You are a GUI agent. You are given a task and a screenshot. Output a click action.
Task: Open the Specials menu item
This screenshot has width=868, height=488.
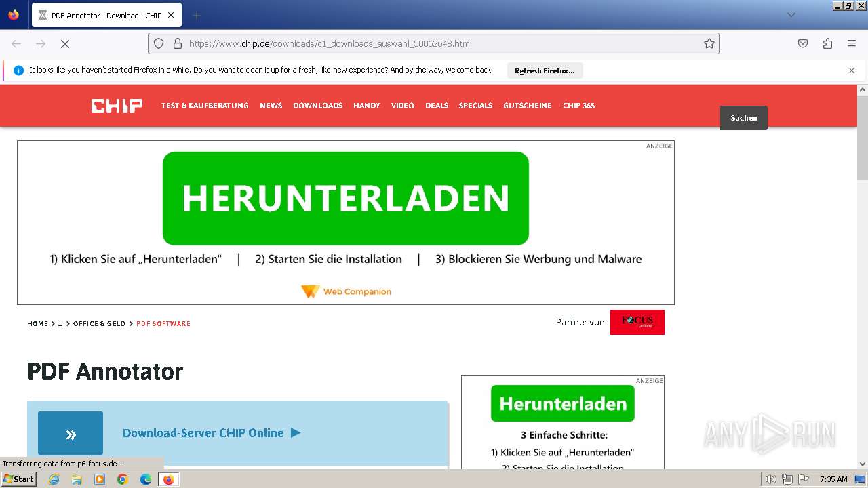(x=475, y=106)
